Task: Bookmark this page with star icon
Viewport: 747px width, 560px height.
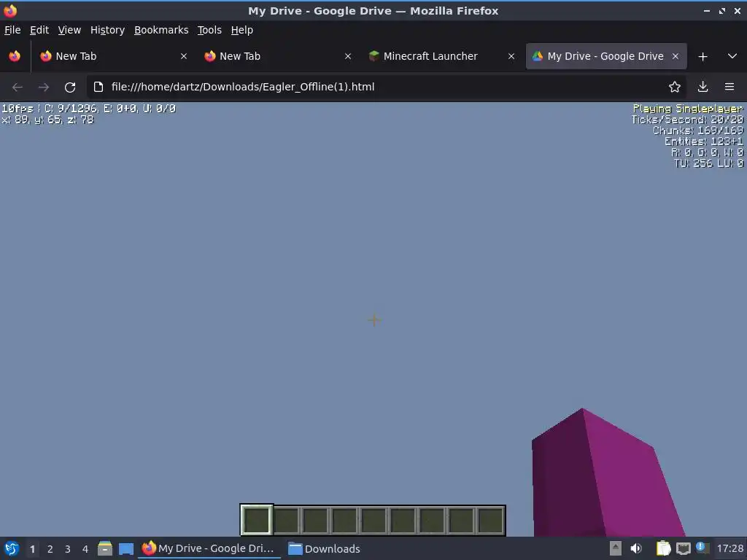Action: pyautogui.click(x=675, y=87)
